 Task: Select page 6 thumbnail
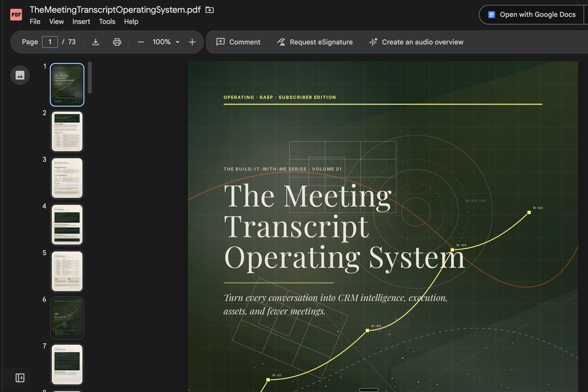coord(67,318)
